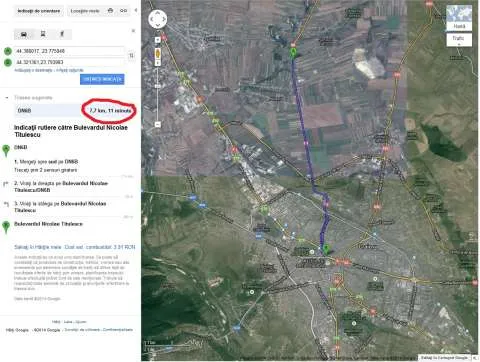This screenshot has height=362, width=480.
Task: Select driving by car travel mode
Action: pos(24,34)
